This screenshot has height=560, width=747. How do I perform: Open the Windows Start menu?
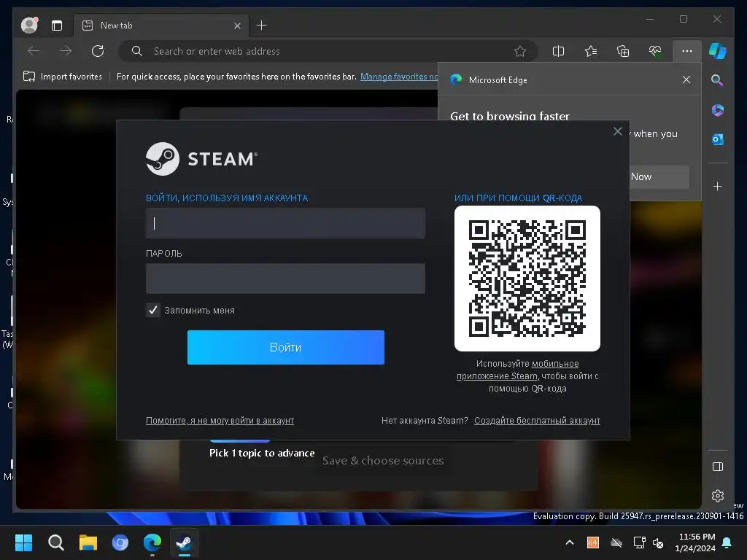(23, 542)
